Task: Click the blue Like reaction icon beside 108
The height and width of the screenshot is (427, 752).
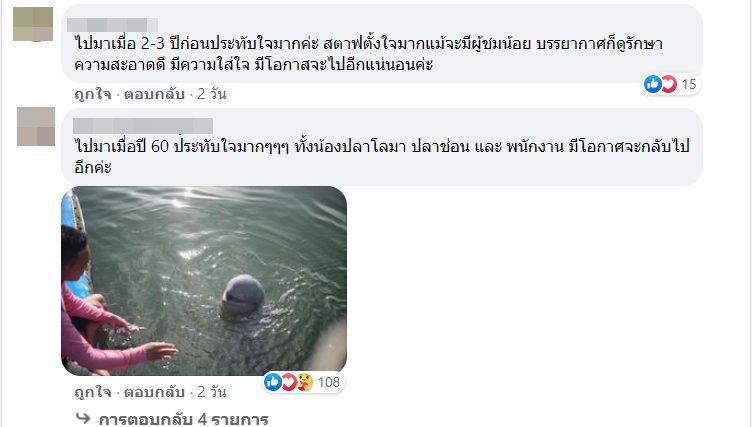Action: pos(273,382)
